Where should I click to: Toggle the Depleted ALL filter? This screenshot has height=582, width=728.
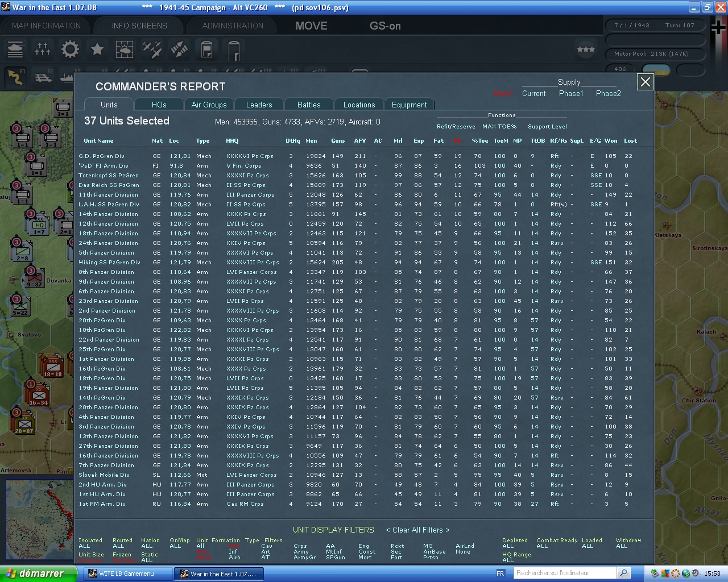(508, 546)
